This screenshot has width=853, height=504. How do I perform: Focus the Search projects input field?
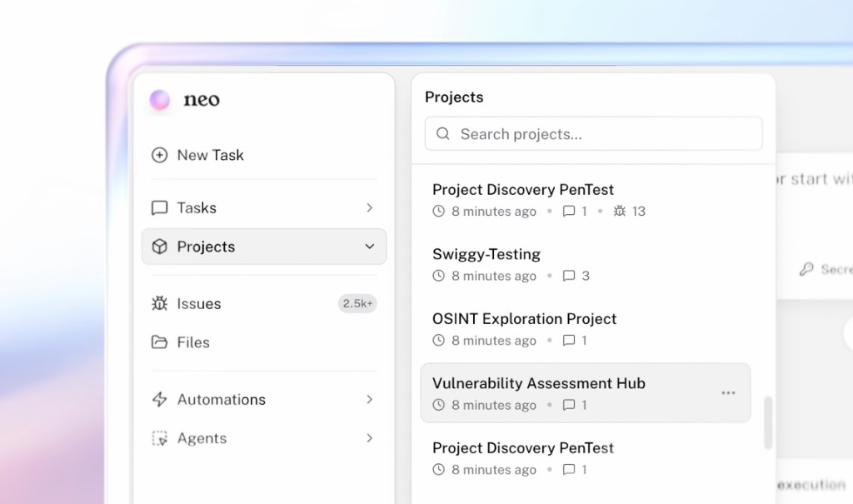pos(593,134)
